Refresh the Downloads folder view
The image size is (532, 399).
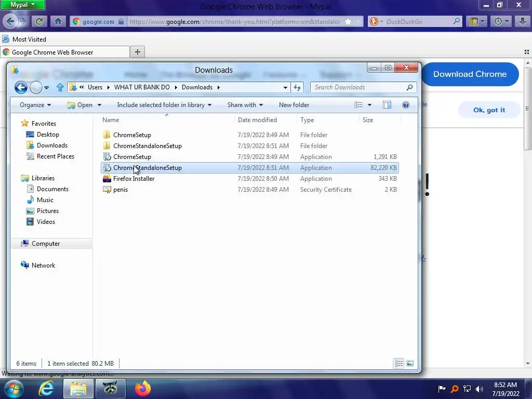297,87
